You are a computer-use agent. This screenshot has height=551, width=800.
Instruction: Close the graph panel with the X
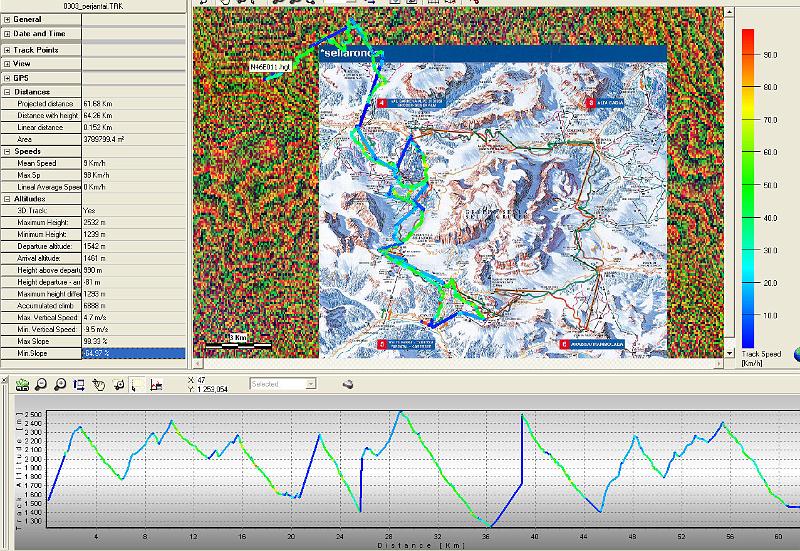click(4, 380)
